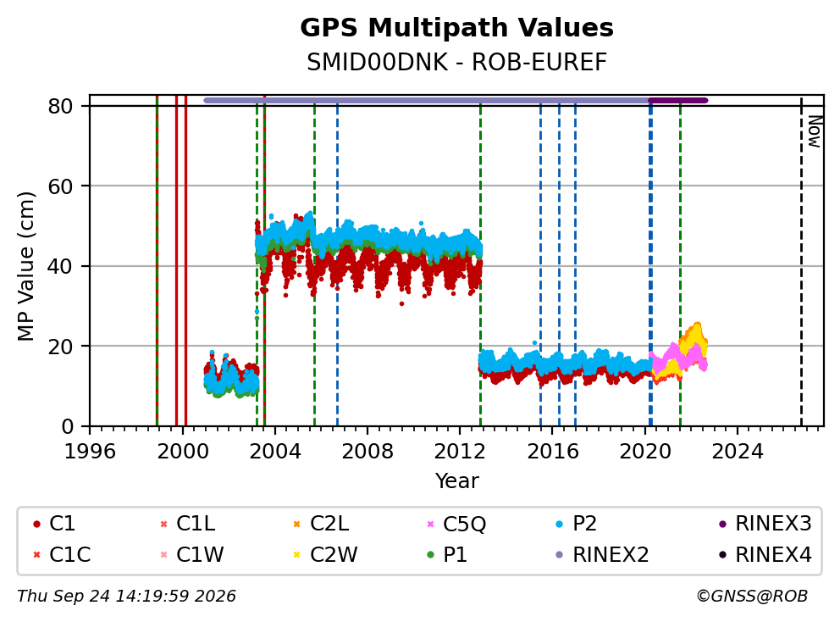Toggle the RINEX2 legend entry
The width and height of the screenshot is (840, 622).
(x=602, y=555)
